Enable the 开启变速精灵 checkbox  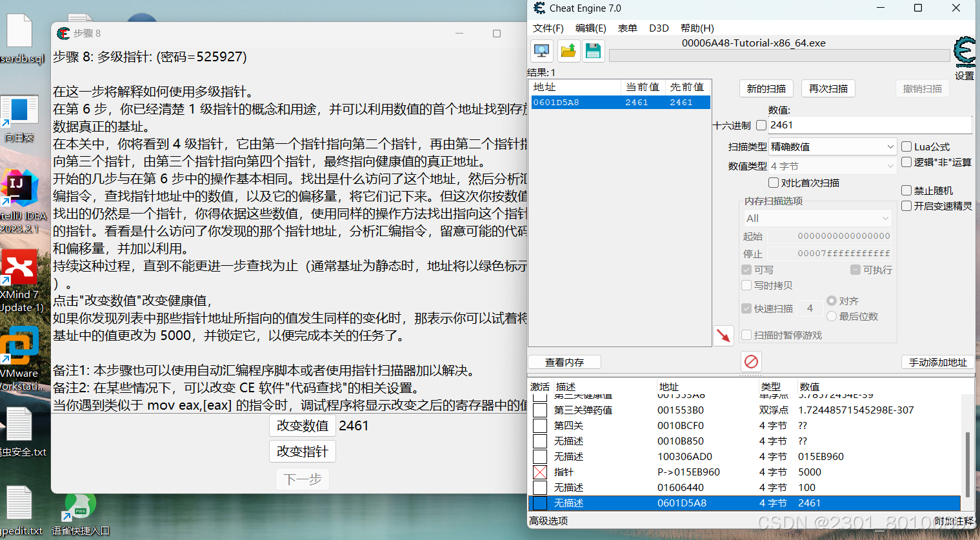pyautogui.click(x=906, y=206)
